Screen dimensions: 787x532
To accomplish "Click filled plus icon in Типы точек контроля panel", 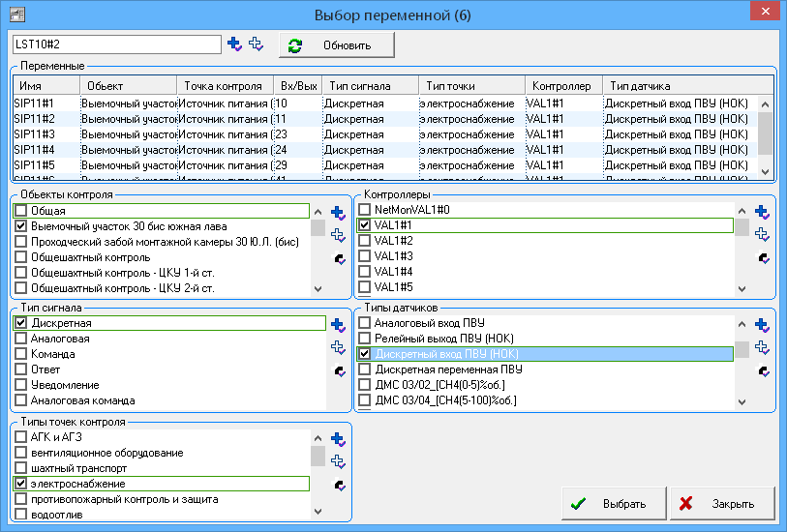I will 338,439.
